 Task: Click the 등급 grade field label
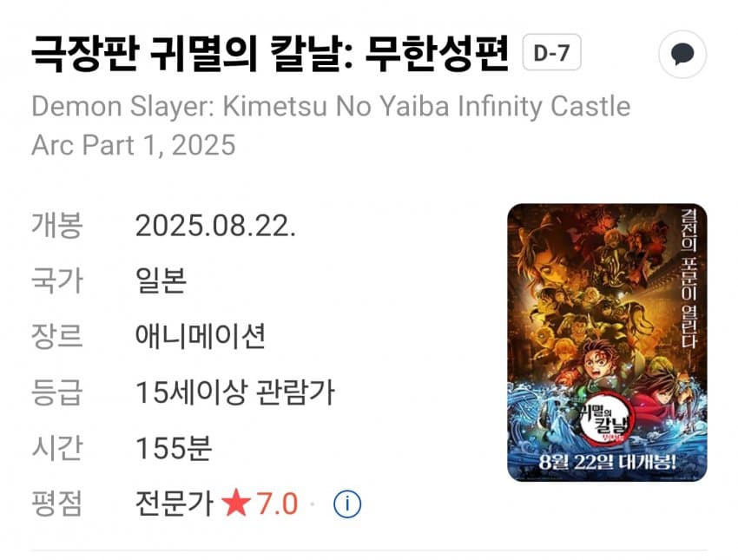(57, 392)
